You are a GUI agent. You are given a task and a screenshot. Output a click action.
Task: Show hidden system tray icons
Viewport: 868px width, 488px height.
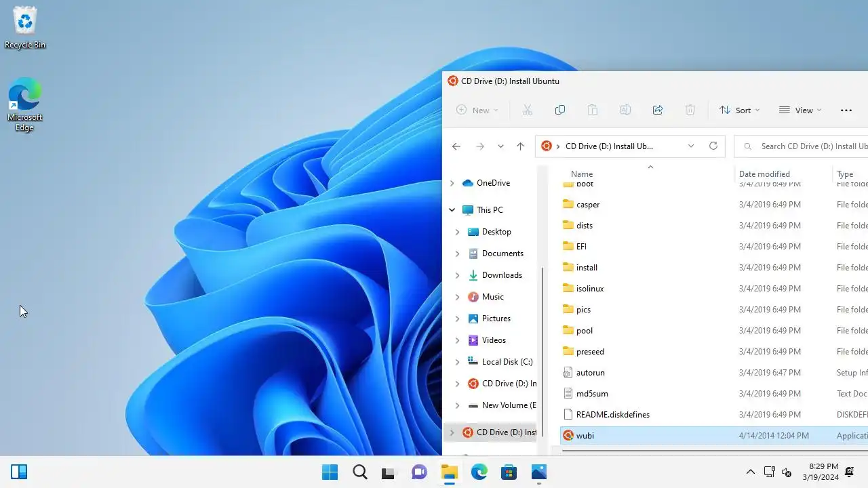click(751, 472)
